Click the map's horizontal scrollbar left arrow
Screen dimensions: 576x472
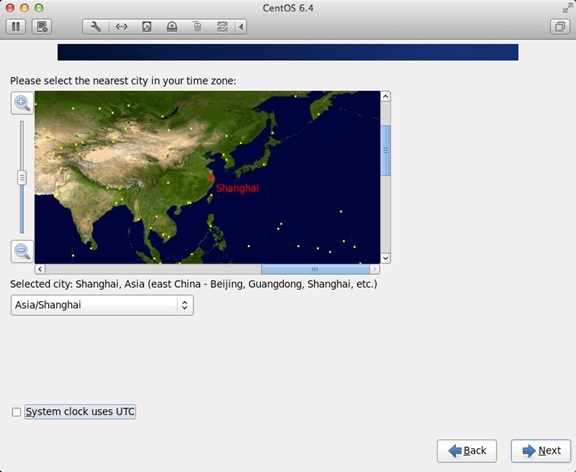(x=40, y=269)
